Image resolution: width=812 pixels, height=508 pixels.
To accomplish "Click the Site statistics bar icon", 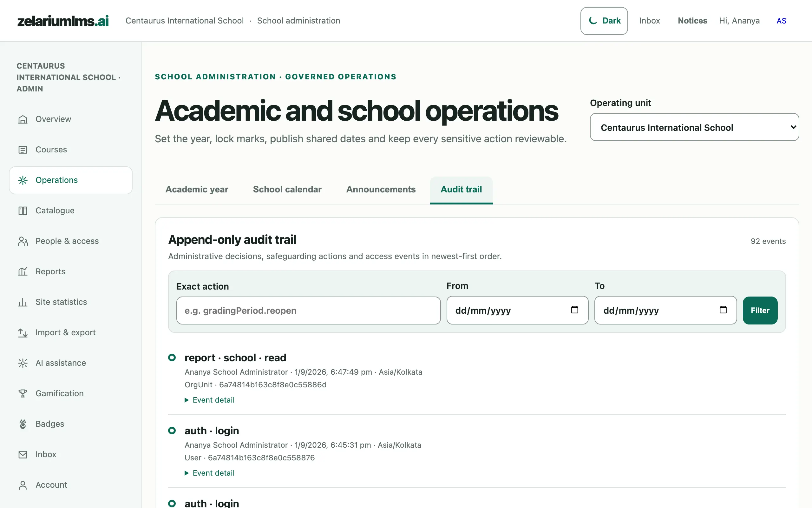I will coord(23,302).
